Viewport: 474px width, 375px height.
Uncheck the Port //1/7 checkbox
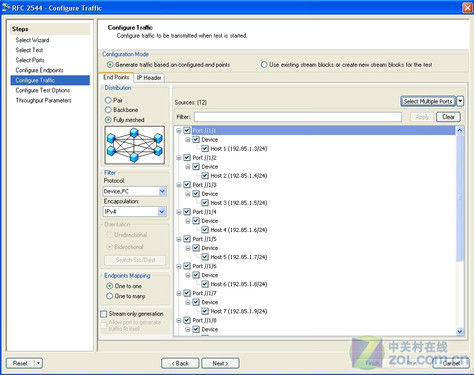tap(187, 293)
